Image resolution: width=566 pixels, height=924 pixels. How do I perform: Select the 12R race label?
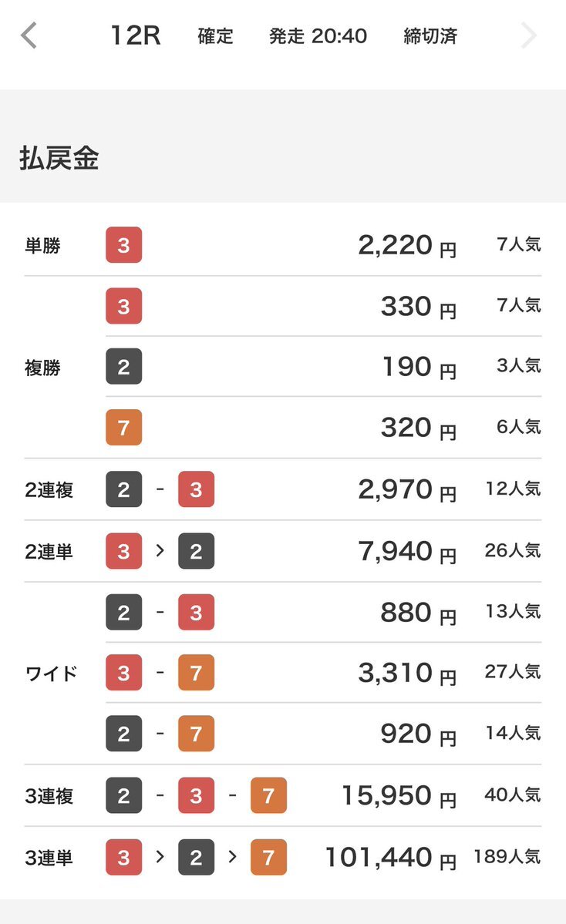(x=136, y=35)
